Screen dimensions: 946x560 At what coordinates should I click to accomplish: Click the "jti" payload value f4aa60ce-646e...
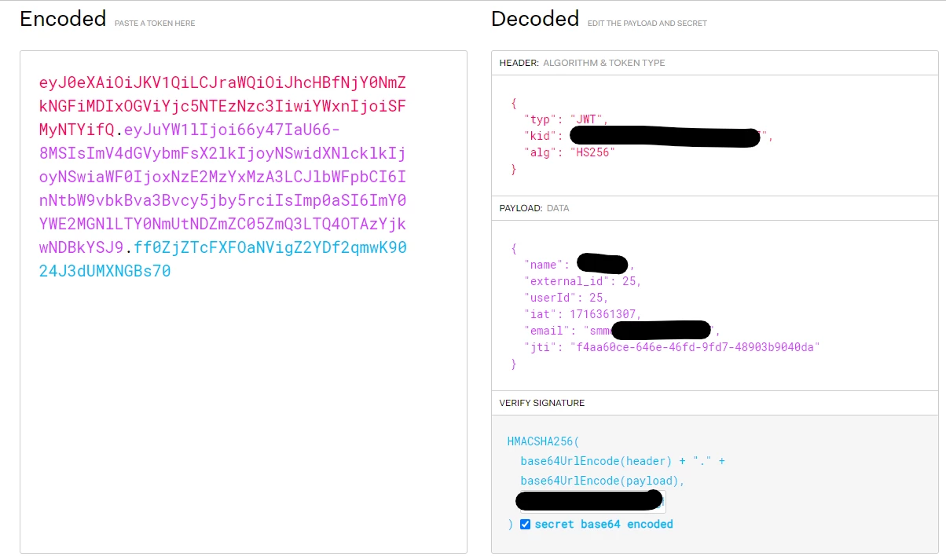695,347
